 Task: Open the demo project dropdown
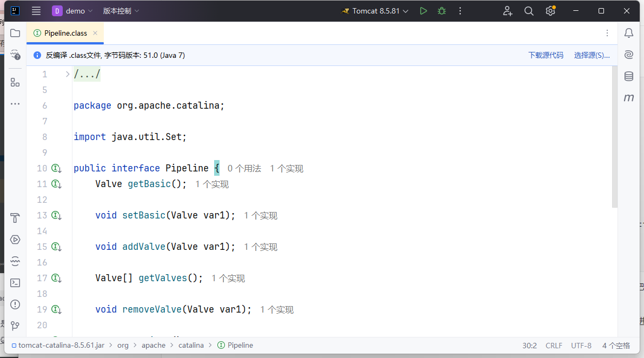[x=73, y=11]
